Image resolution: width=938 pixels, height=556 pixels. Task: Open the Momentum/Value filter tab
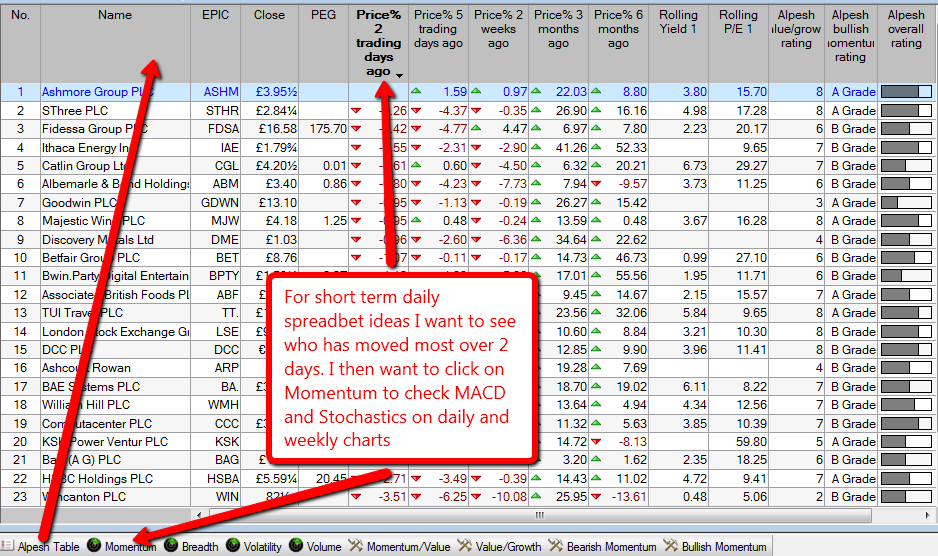400,546
